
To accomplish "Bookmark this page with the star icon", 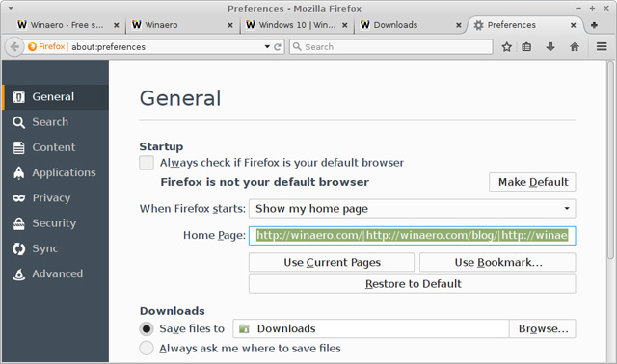I will point(507,47).
